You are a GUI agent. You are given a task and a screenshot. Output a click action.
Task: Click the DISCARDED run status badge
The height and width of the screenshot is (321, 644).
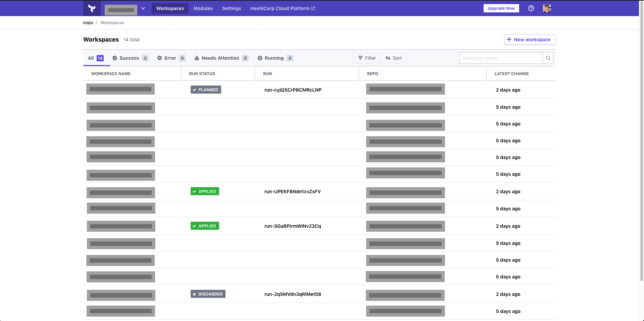[x=208, y=294]
